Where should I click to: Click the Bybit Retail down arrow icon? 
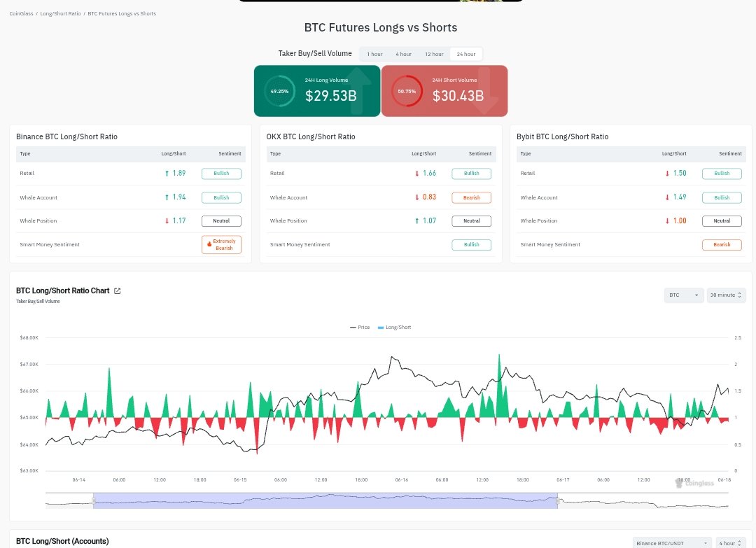pos(667,173)
